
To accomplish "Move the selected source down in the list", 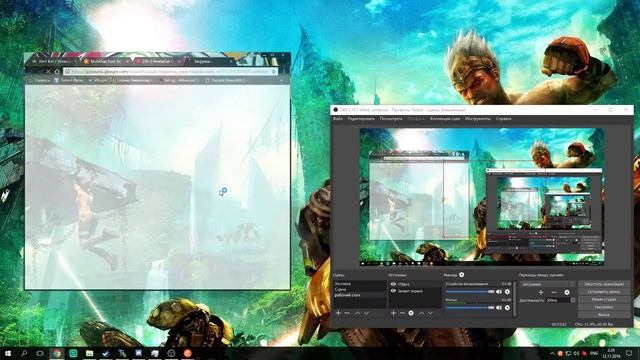I will click(430, 313).
